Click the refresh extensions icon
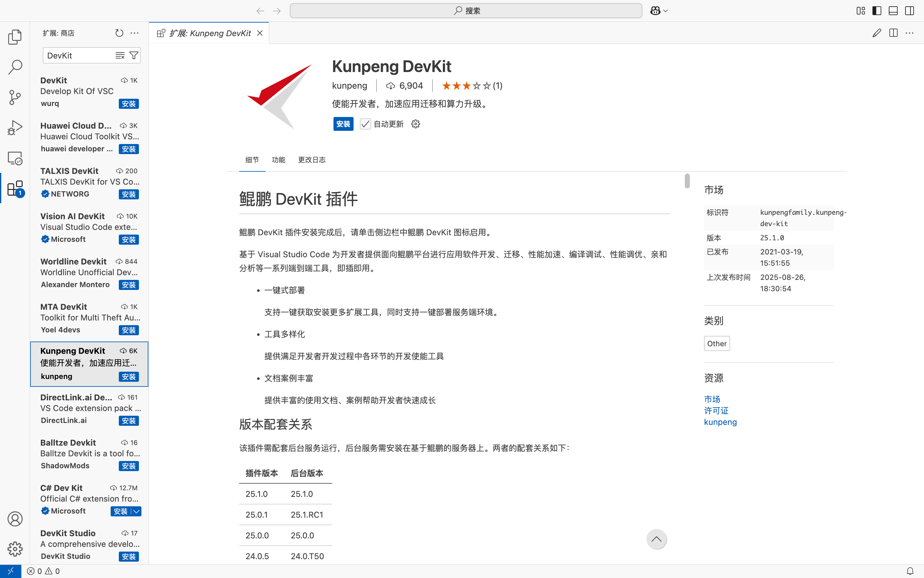Screen dimensions: 924x578 pos(119,33)
